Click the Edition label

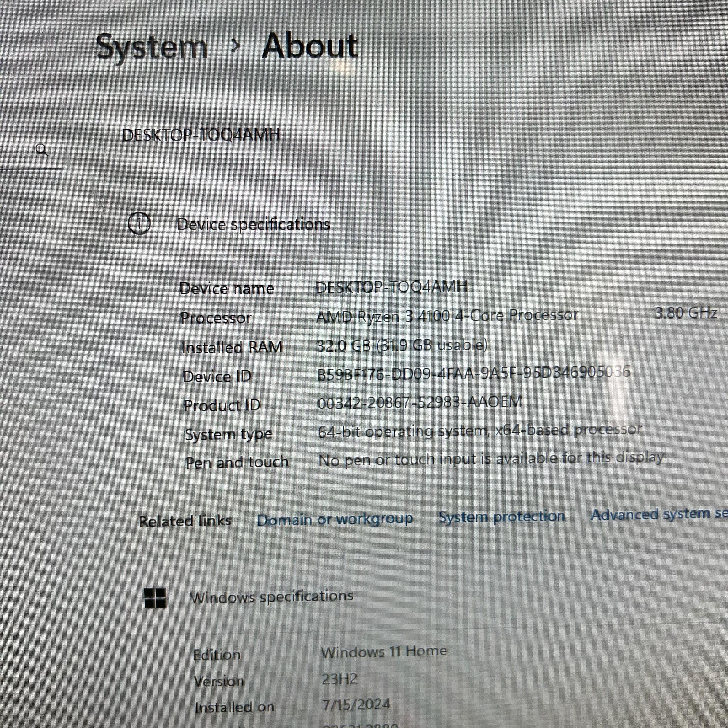[217, 655]
